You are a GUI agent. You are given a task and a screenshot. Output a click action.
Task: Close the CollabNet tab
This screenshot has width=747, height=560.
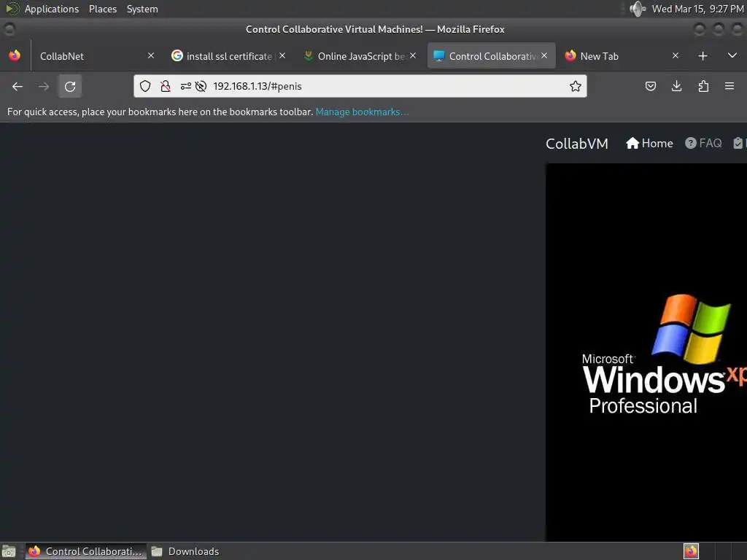click(x=151, y=55)
